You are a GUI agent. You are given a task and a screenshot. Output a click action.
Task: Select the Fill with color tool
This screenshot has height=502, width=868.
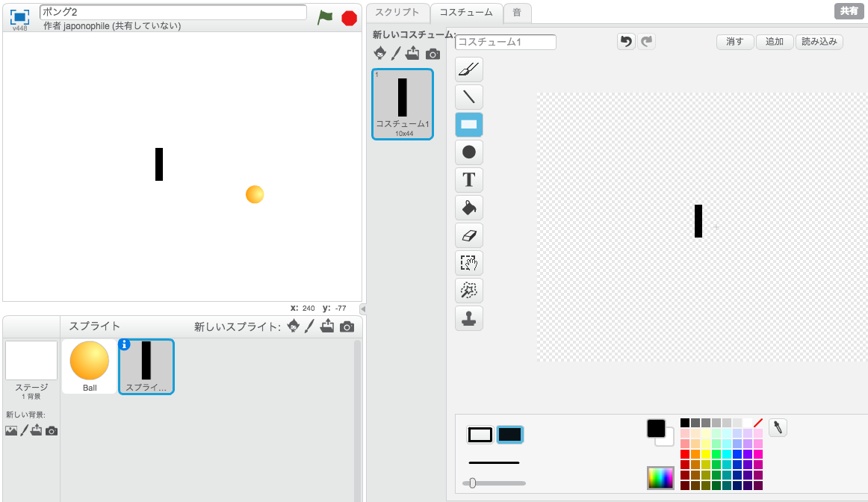(x=468, y=207)
